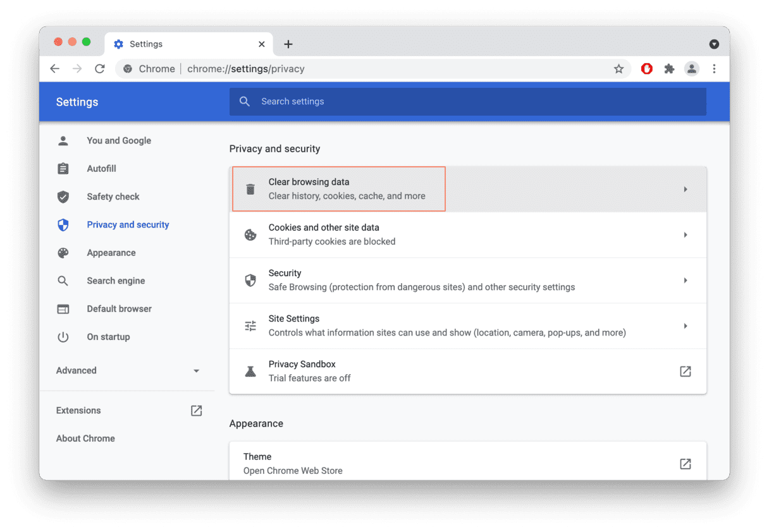769x532 pixels.
Task: Click the reload page icon
Action: pyautogui.click(x=99, y=69)
